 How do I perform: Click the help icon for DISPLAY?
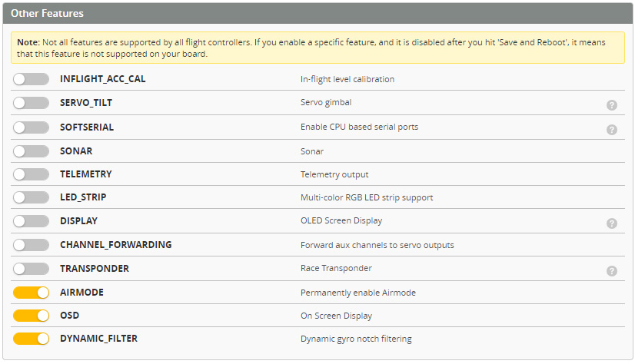[x=612, y=223]
